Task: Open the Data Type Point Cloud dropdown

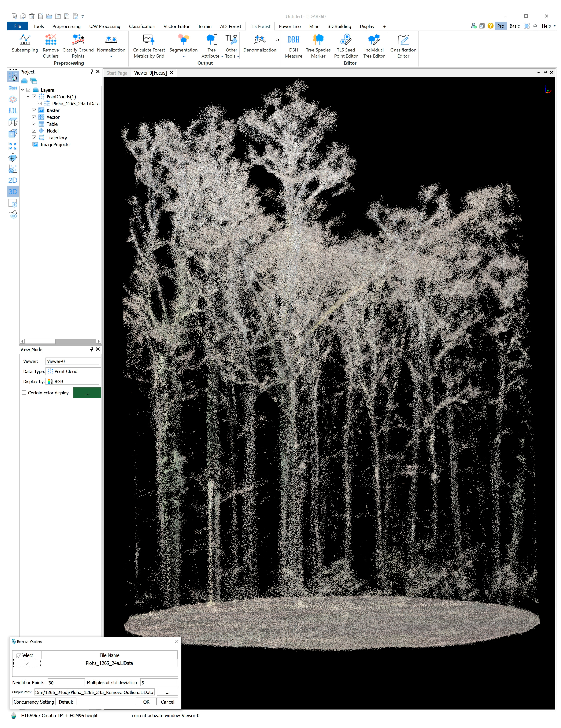Action: (73, 371)
